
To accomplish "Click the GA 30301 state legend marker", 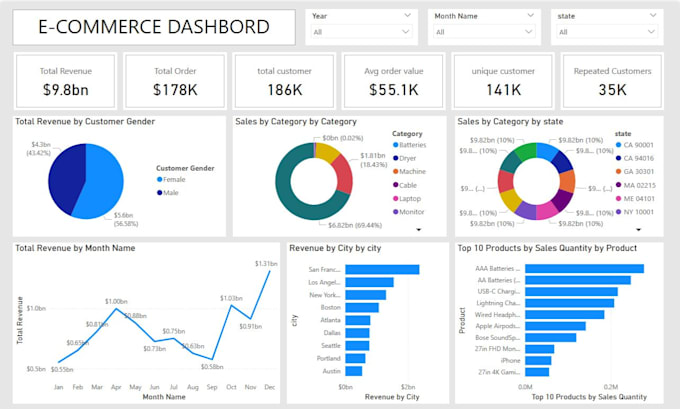I will [618, 172].
